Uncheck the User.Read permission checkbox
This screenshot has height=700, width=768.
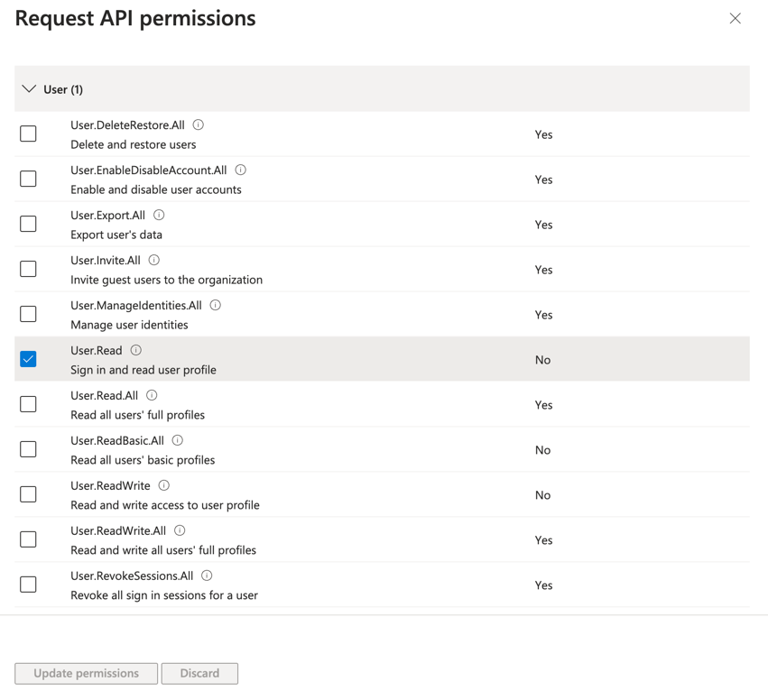coord(29,359)
